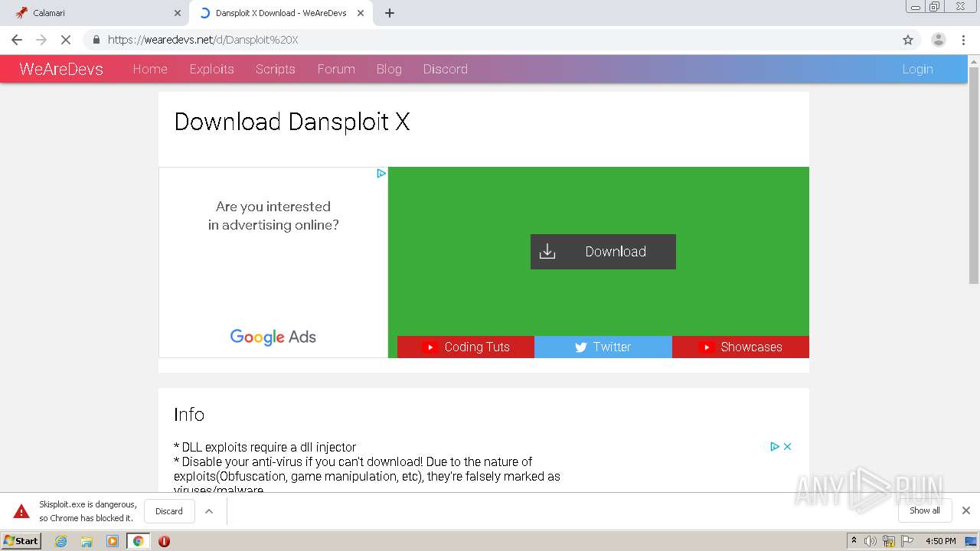
Task: View site info via padlock icon
Action: (96, 40)
